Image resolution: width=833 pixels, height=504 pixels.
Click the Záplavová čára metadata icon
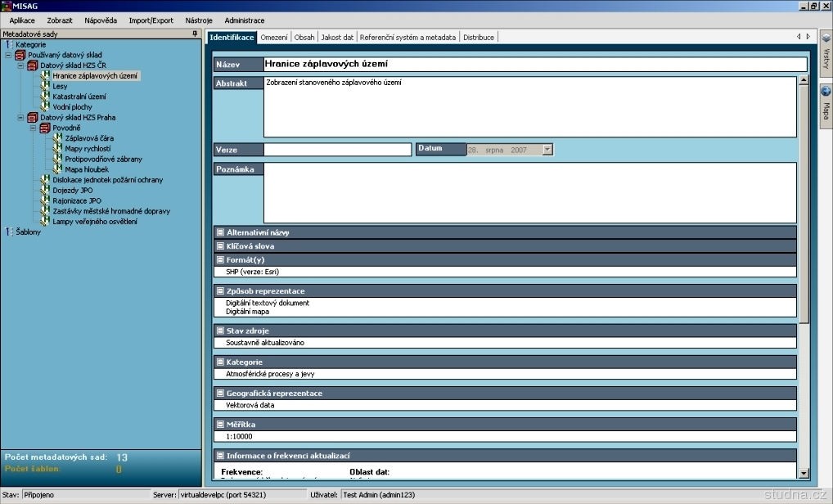click(57, 137)
